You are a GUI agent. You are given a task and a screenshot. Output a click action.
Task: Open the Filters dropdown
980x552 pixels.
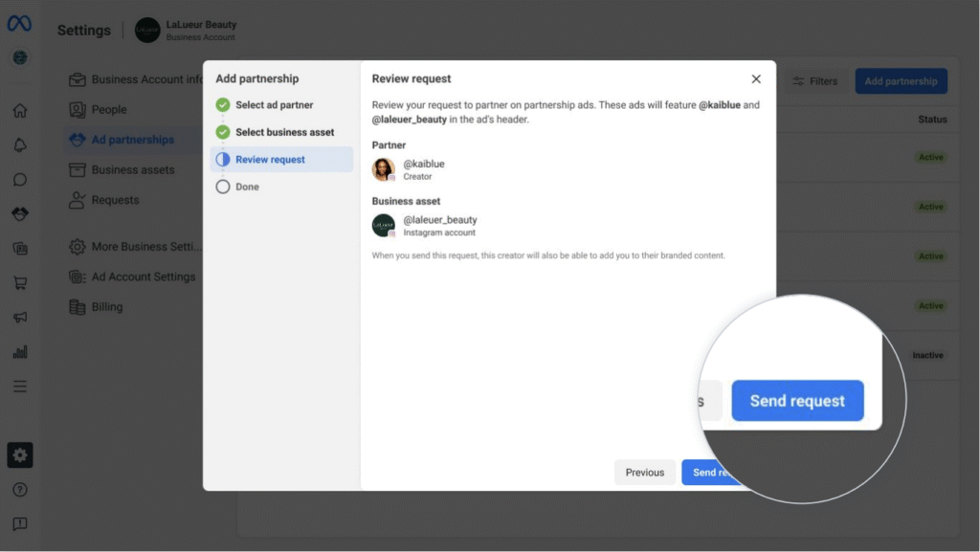pos(814,81)
